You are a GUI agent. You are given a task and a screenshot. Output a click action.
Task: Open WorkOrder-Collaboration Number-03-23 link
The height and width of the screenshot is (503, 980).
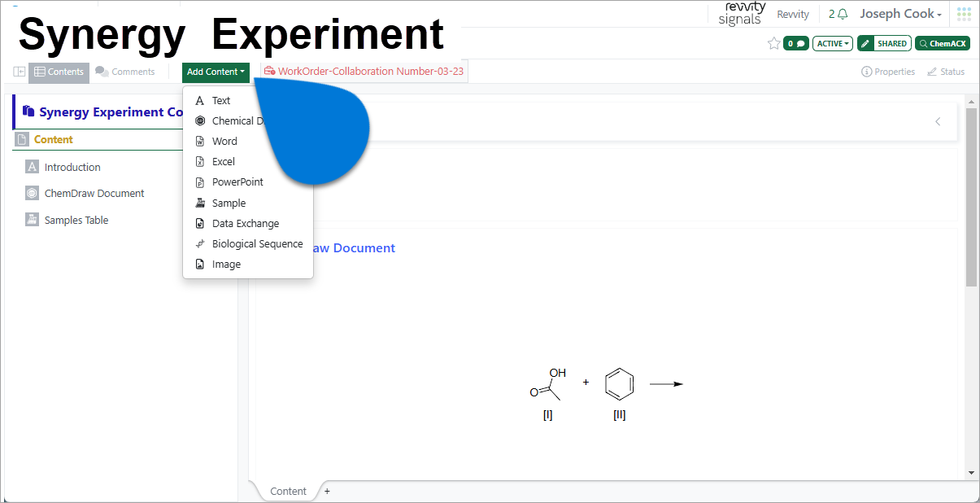pos(364,72)
